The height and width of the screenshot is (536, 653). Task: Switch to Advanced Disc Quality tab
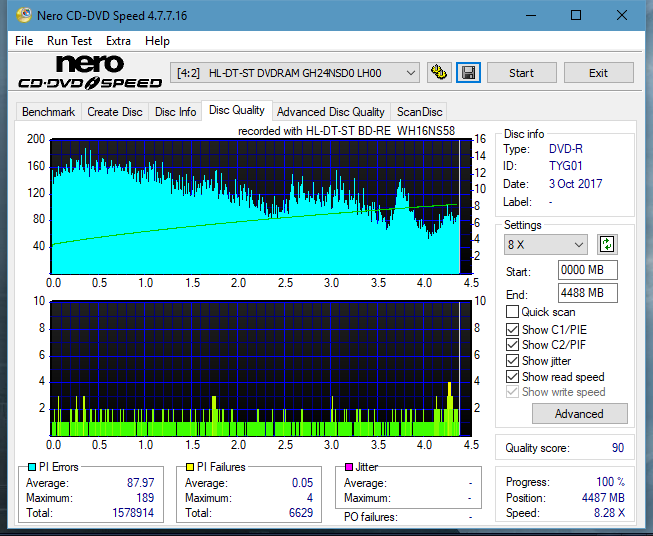coord(331,112)
